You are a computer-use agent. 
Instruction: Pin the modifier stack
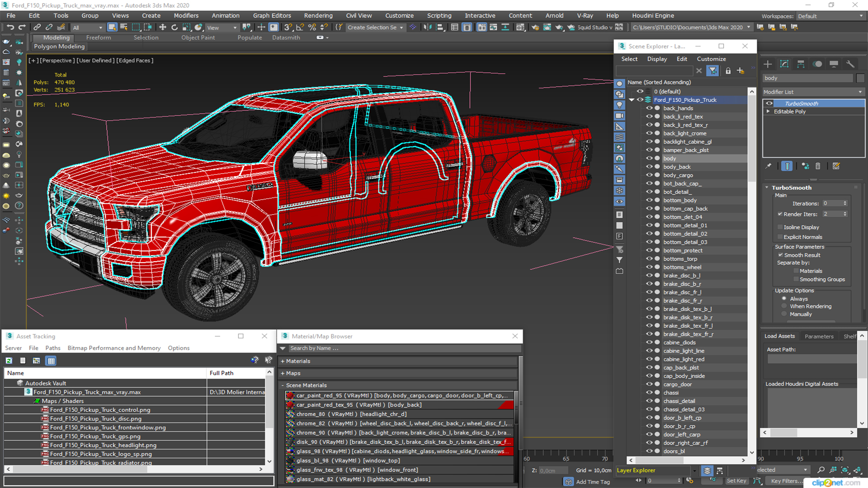click(768, 166)
